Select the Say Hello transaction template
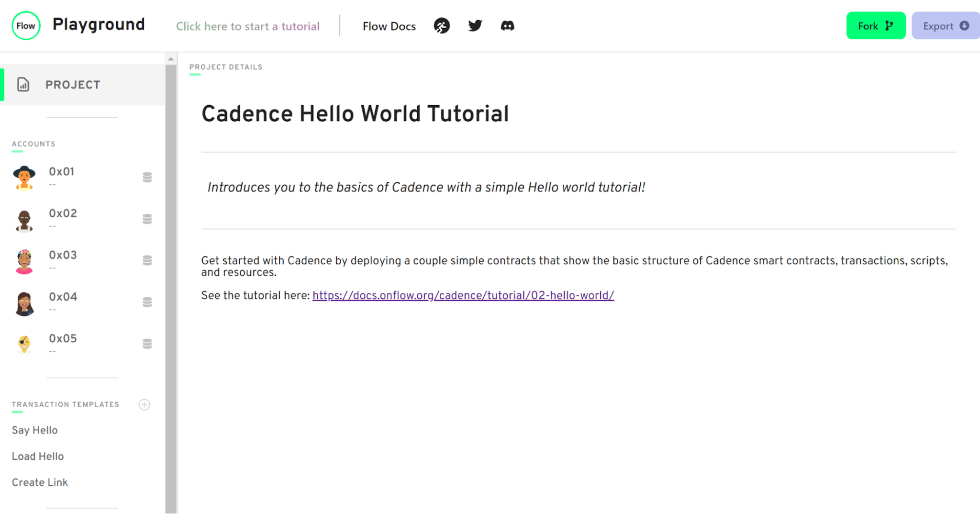 [x=34, y=430]
